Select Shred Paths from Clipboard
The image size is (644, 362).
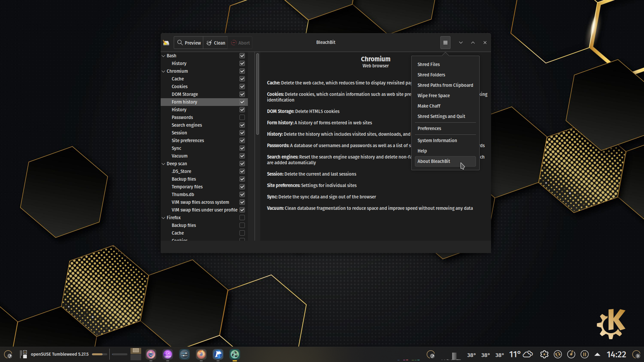click(x=445, y=85)
